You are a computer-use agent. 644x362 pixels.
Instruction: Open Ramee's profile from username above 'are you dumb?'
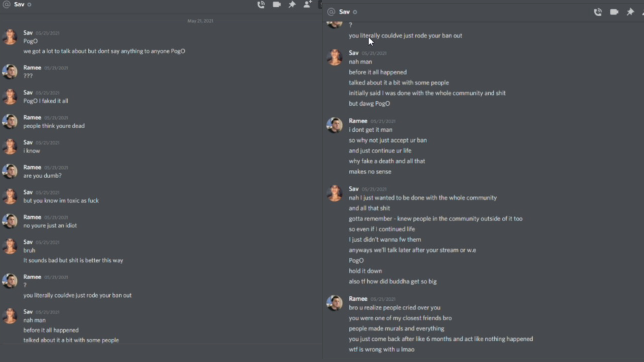pyautogui.click(x=32, y=167)
